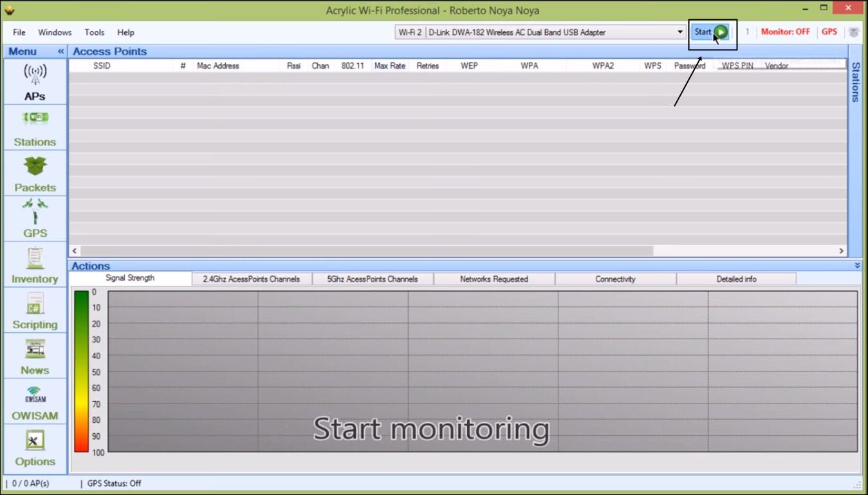Open the Tools menu

(x=94, y=32)
